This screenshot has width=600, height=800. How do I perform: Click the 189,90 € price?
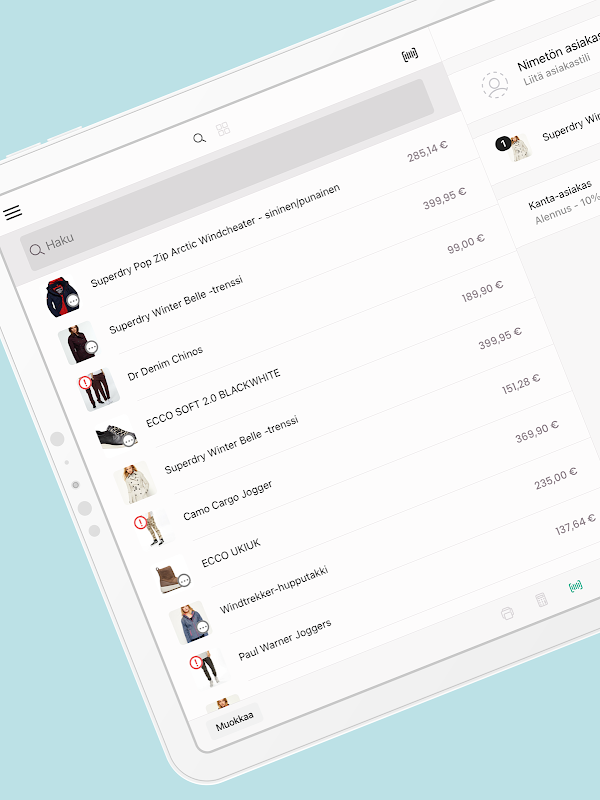click(483, 291)
